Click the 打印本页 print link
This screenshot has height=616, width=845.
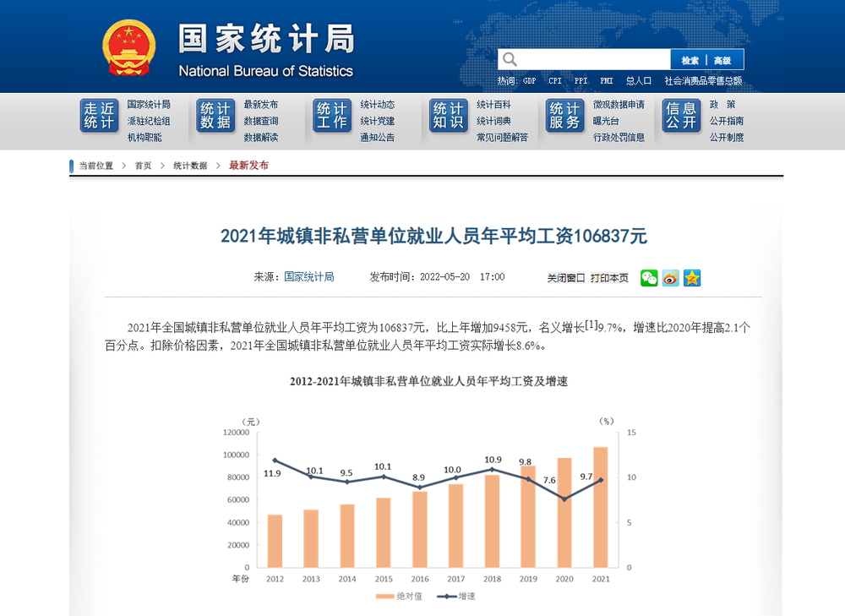(x=612, y=277)
